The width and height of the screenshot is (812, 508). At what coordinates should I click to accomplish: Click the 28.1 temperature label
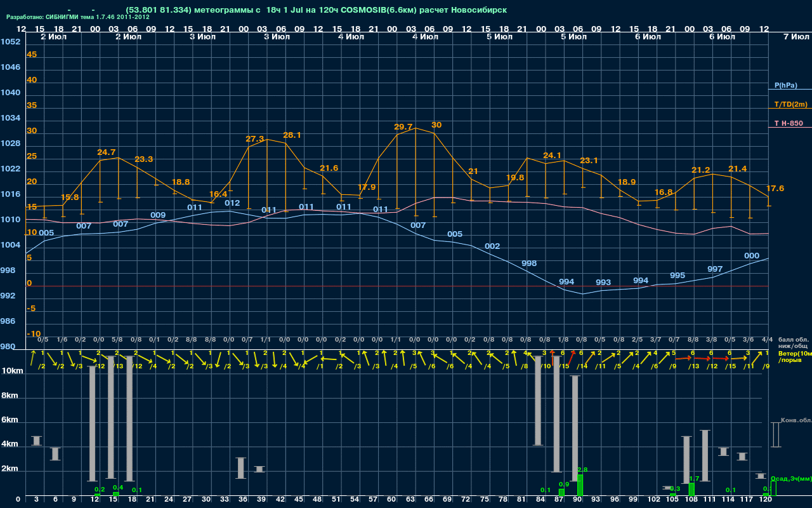point(292,135)
